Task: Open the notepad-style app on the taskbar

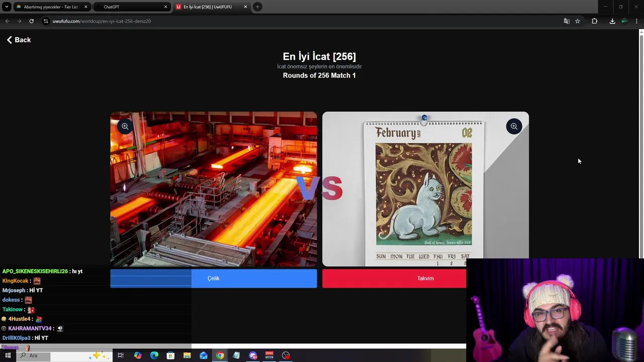Action: [x=236, y=355]
